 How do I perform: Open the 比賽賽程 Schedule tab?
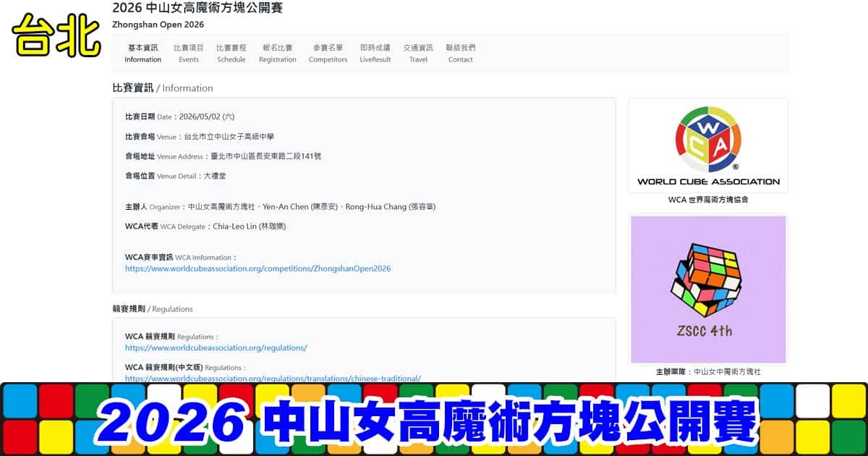pos(231,54)
